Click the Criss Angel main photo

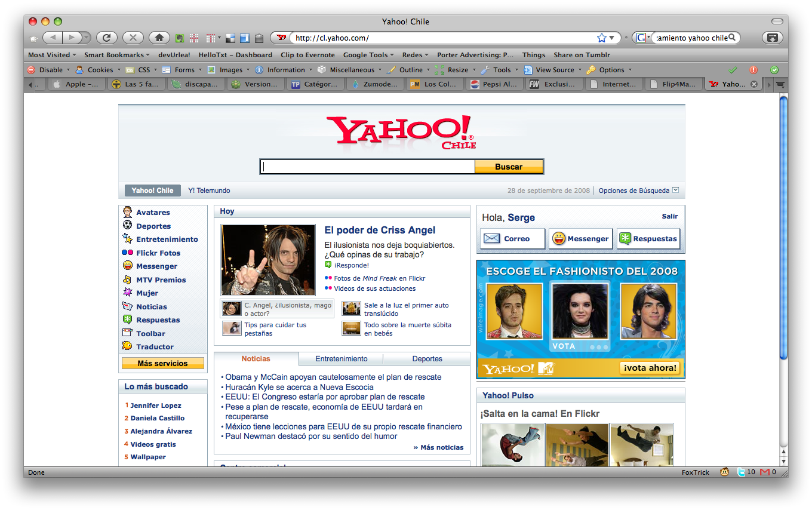click(268, 260)
